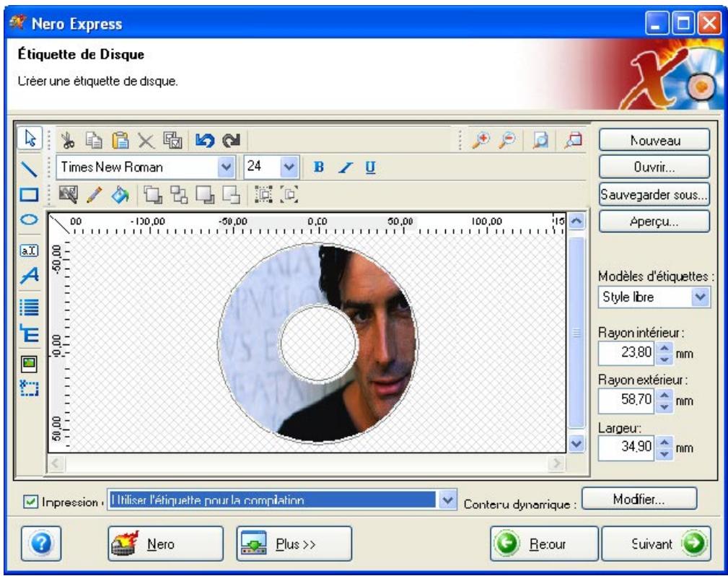This screenshot has width=728, height=576.
Task: Insert a track list with list tool
Action: click(30, 307)
